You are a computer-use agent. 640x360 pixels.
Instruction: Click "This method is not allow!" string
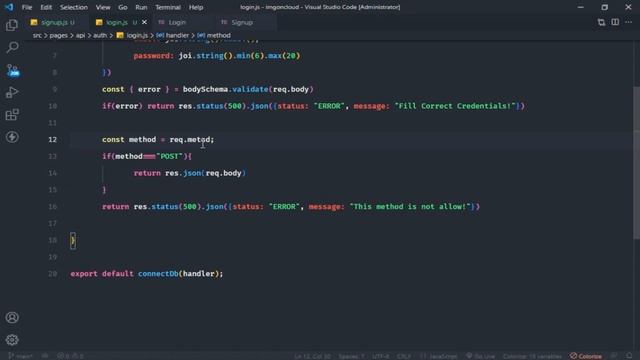(x=410, y=207)
